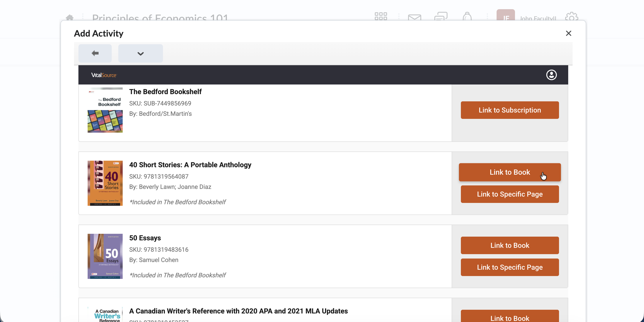644x322 pixels.
Task: Close the Add Activity dialog
Action: pyautogui.click(x=568, y=33)
